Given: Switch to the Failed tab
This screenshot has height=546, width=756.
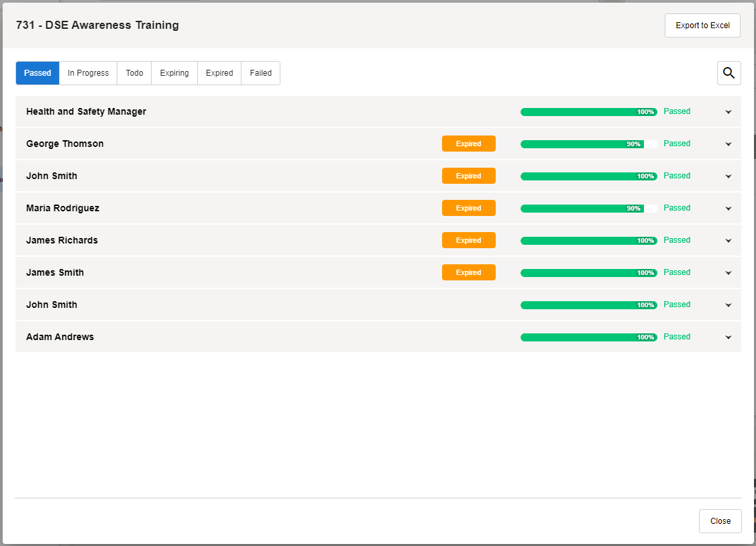Looking at the screenshot, I should tap(260, 73).
